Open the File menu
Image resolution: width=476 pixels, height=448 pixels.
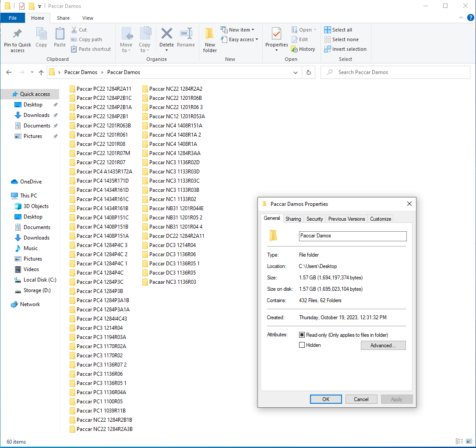click(12, 18)
